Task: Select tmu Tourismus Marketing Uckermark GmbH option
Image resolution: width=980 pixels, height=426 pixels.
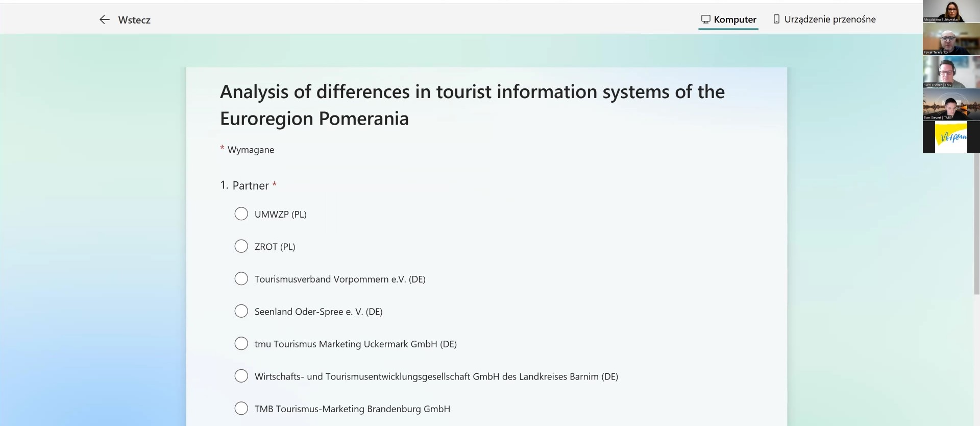Action: [241, 344]
